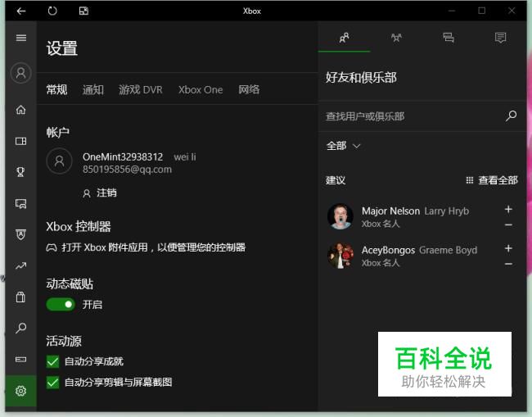532x417 pixels.
Task: Open My games icon in sidebar
Action: [21, 141]
